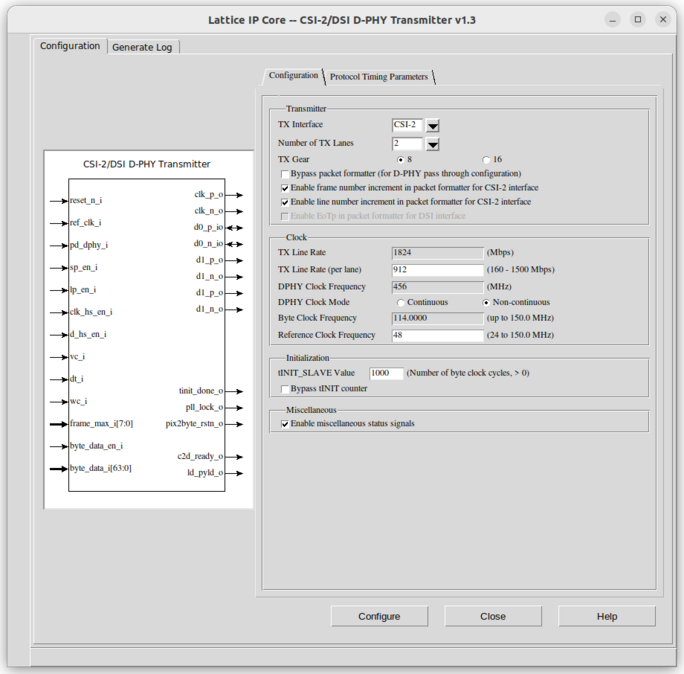
Task: Toggle Enable miscellaneous status signals
Action: [285, 424]
